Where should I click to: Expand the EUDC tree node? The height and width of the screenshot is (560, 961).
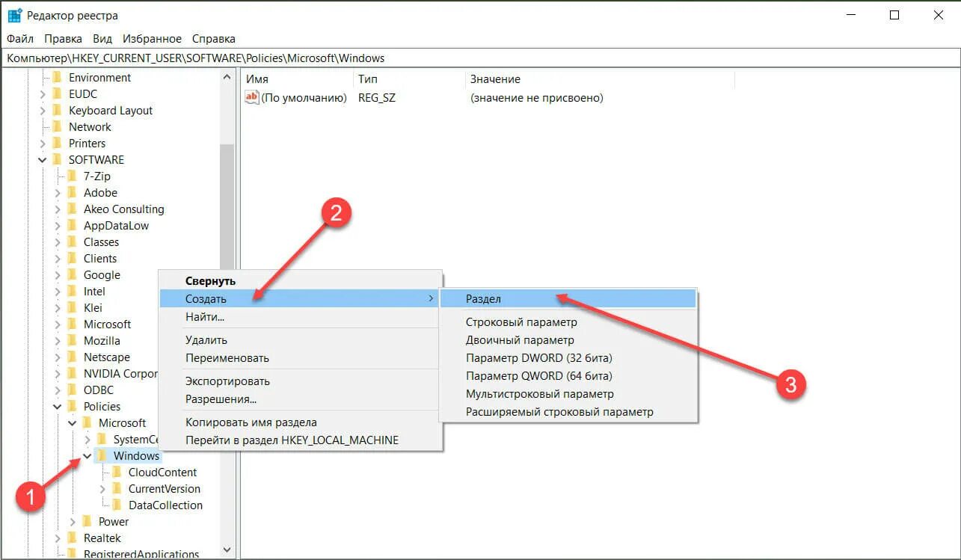click(x=43, y=94)
